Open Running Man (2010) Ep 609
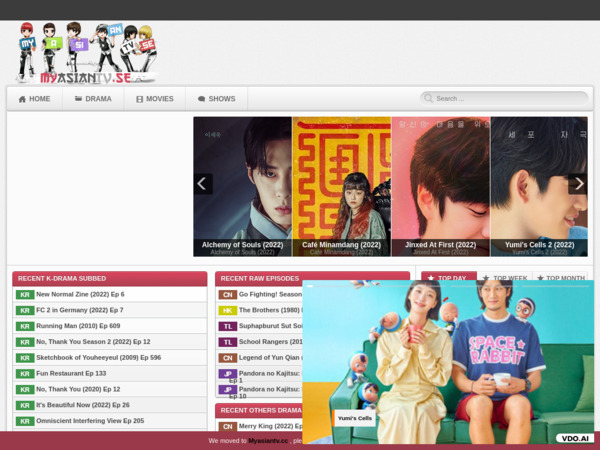Screen dimensions: 600x450 [78, 326]
